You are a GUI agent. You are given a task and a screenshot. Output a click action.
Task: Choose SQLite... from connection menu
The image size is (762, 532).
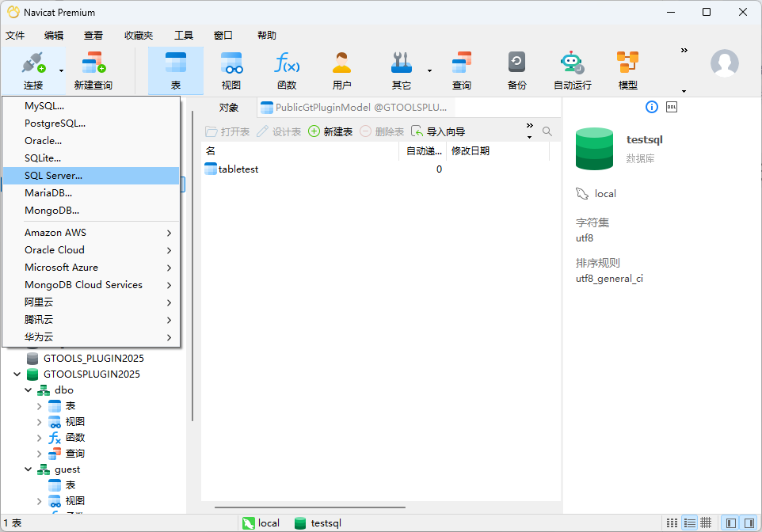(91, 158)
